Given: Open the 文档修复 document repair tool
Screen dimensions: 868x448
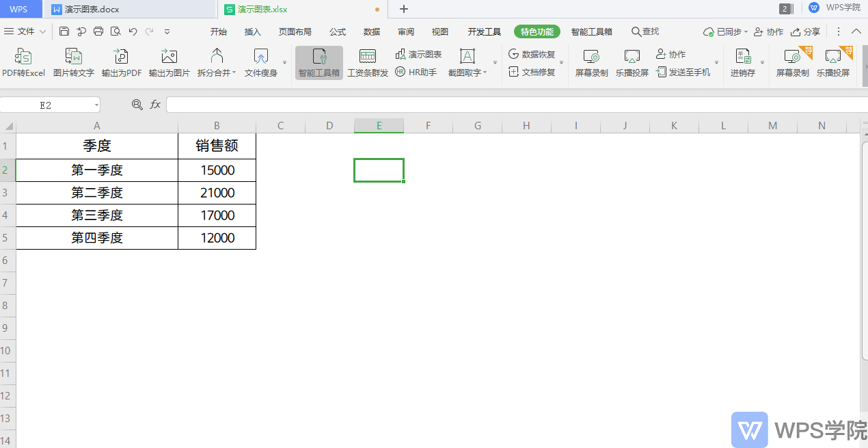Looking at the screenshot, I should tap(532, 72).
